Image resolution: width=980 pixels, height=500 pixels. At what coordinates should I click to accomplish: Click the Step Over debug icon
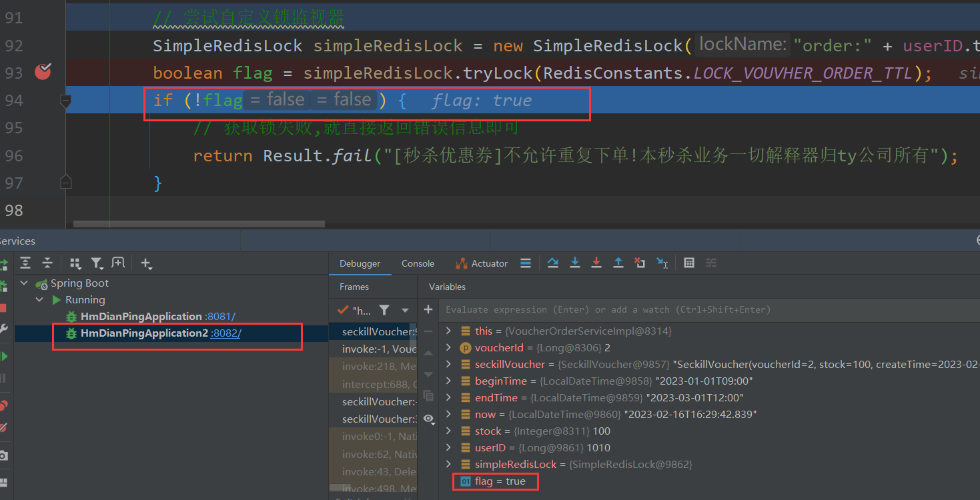553,263
